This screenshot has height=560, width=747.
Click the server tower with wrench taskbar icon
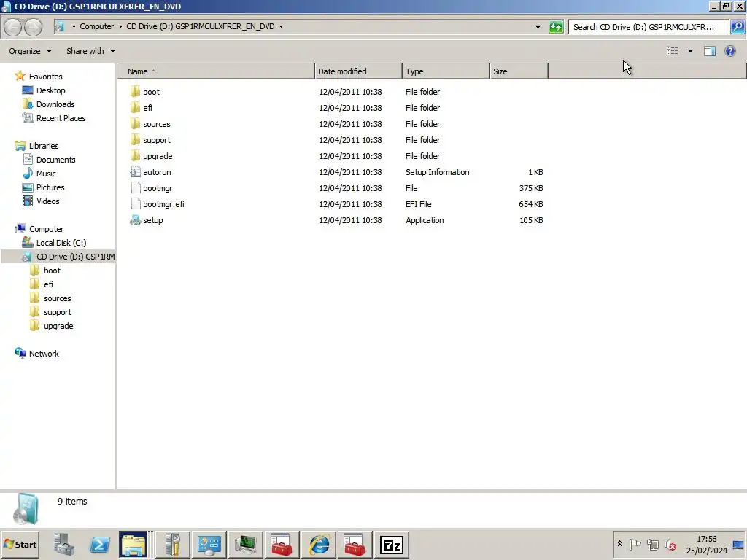coord(172,544)
